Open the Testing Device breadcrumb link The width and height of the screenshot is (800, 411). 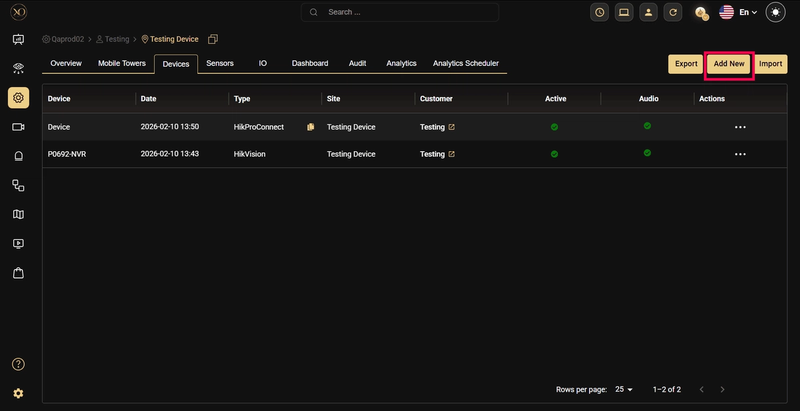tap(170, 39)
